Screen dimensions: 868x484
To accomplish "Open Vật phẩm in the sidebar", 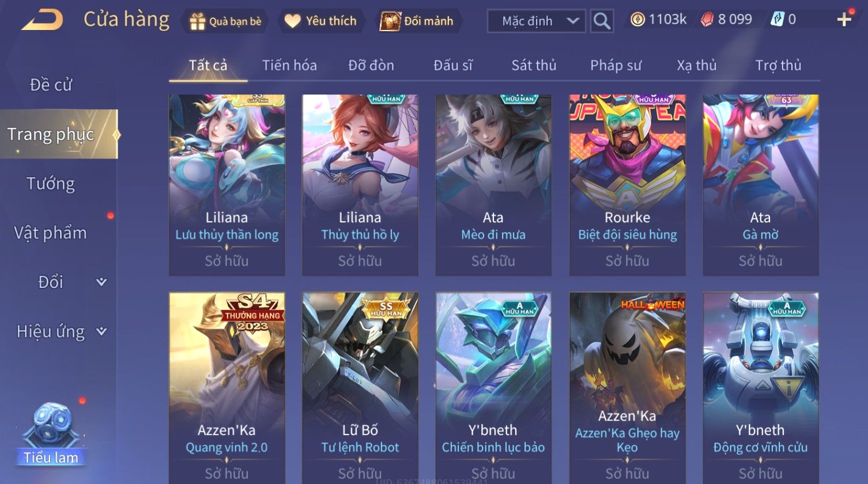I will (x=51, y=233).
